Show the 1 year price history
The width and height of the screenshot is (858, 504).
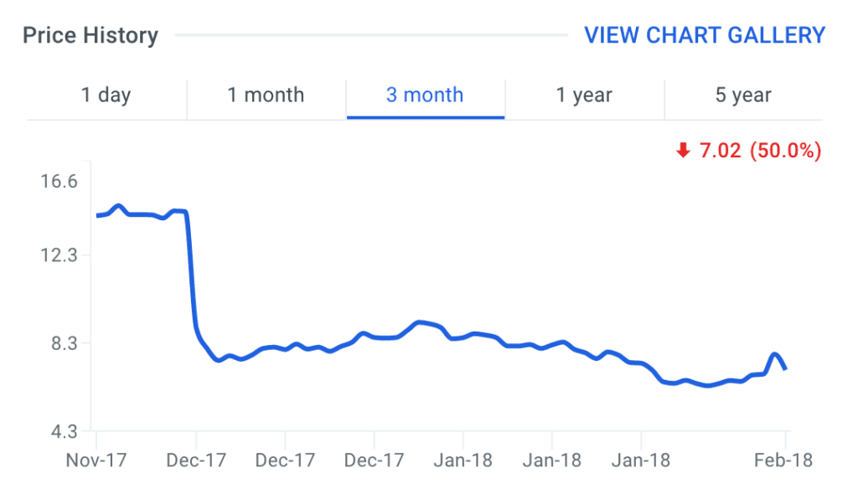(584, 95)
